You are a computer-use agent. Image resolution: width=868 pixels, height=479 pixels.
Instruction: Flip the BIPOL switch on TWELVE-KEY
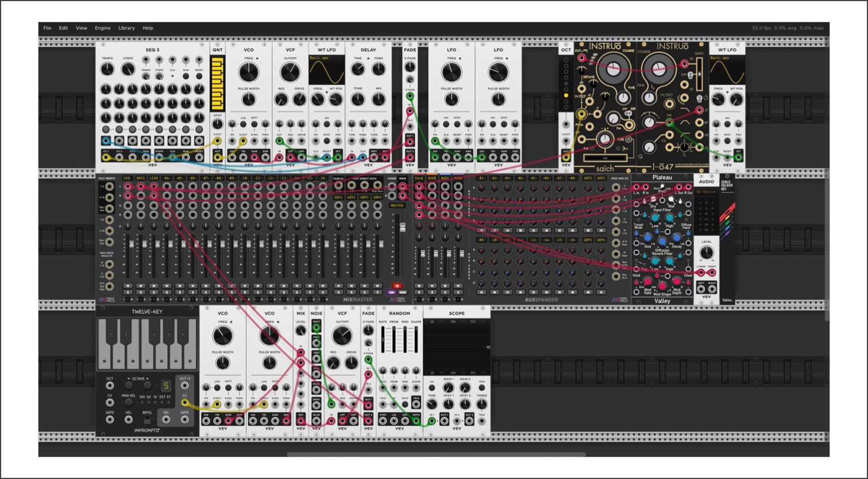point(147,420)
